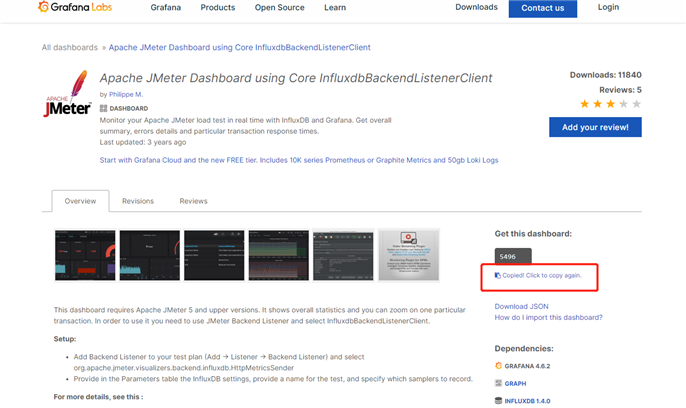Image resolution: width=686 pixels, height=408 pixels.
Task: Open the Products nav menu
Action: [217, 7]
